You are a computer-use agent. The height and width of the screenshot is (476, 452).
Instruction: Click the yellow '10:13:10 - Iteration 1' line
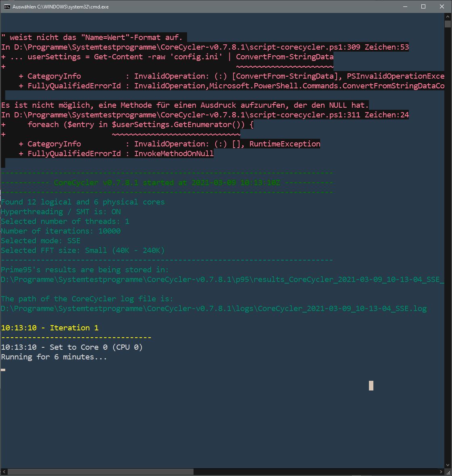pos(50,328)
